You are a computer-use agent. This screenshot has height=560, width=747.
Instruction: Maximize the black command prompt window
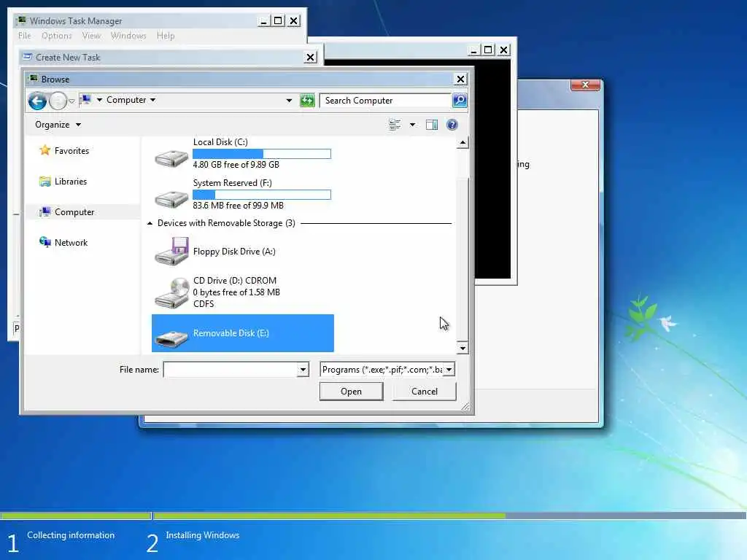[x=488, y=50]
